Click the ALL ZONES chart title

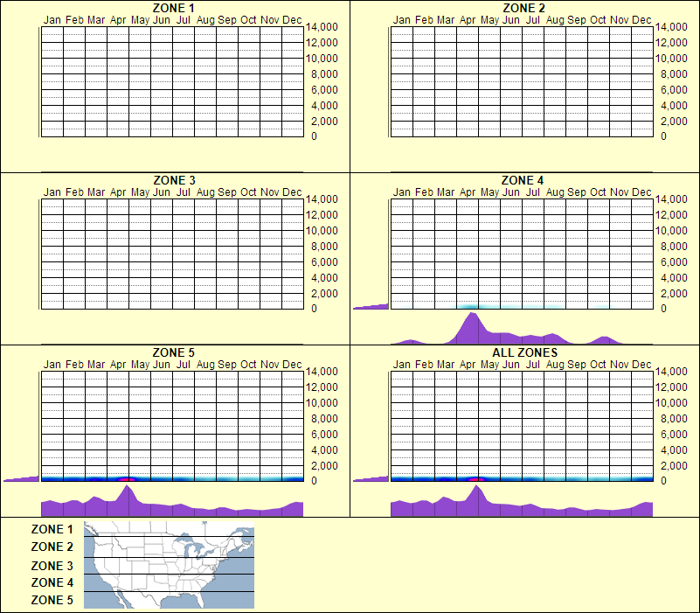click(x=524, y=352)
